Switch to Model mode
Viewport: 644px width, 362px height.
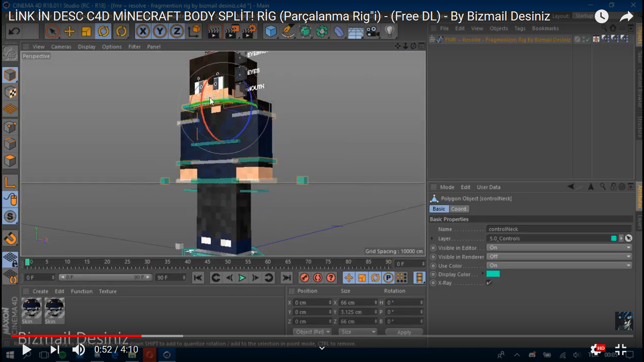(10, 75)
